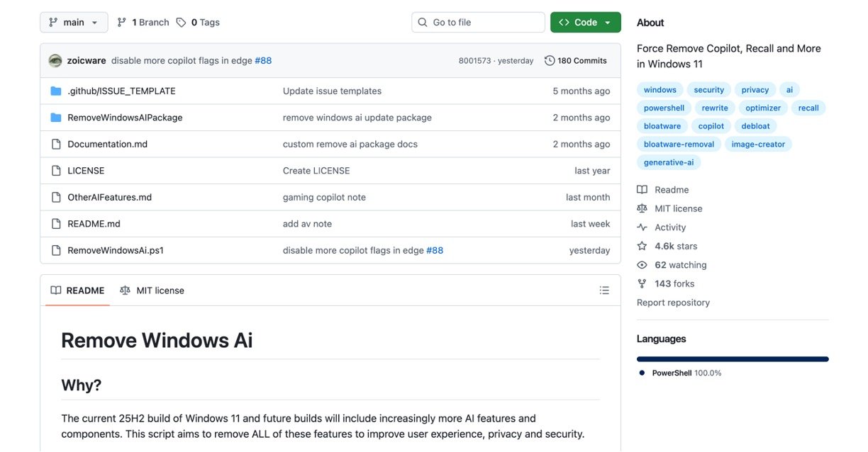Click the 'powershell' topic tag
The image size is (868, 452).
(664, 108)
